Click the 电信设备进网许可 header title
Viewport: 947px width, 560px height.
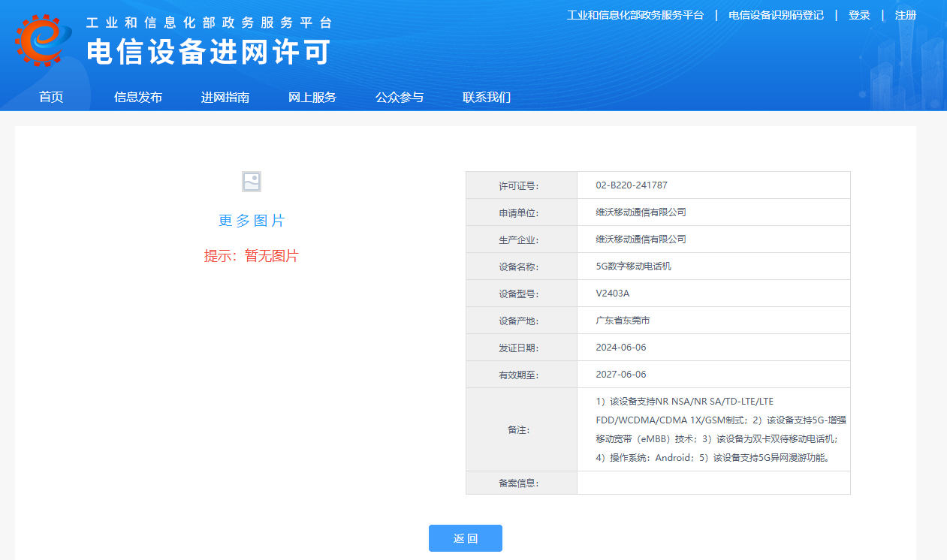click(x=209, y=52)
